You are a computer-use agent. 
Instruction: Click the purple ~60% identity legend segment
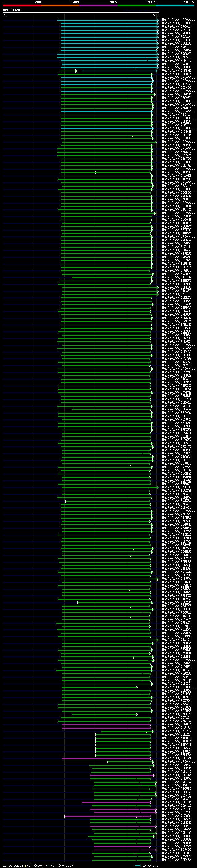99,6
